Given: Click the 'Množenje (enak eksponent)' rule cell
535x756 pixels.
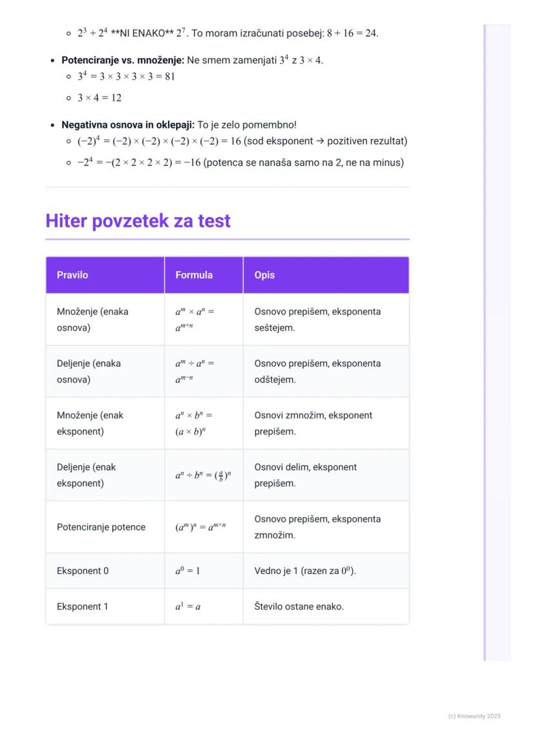Looking at the screenshot, I should [x=90, y=423].
